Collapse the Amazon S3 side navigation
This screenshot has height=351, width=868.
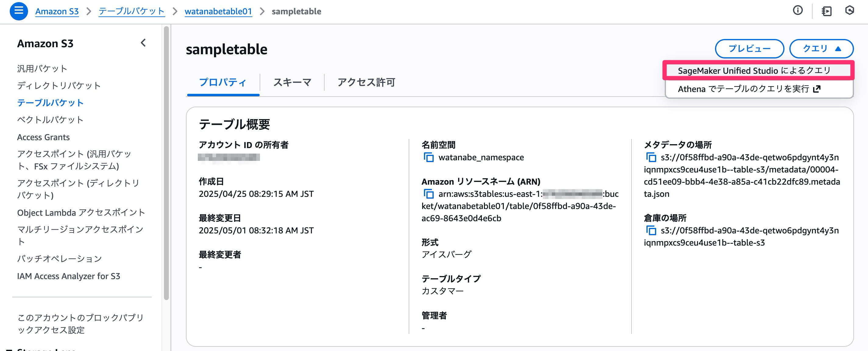tap(143, 43)
